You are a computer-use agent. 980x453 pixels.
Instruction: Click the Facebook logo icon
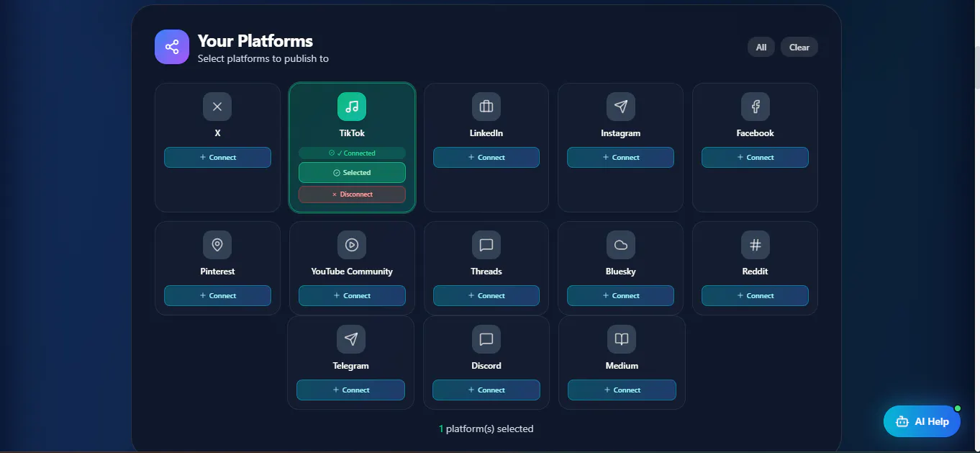[x=756, y=107]
